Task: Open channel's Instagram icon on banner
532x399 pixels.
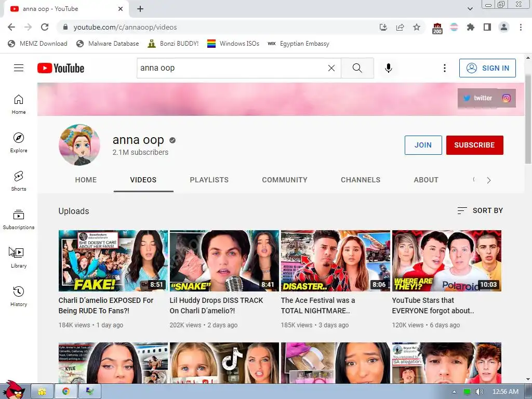Action: pyautogui.click(x=506, y=98)
